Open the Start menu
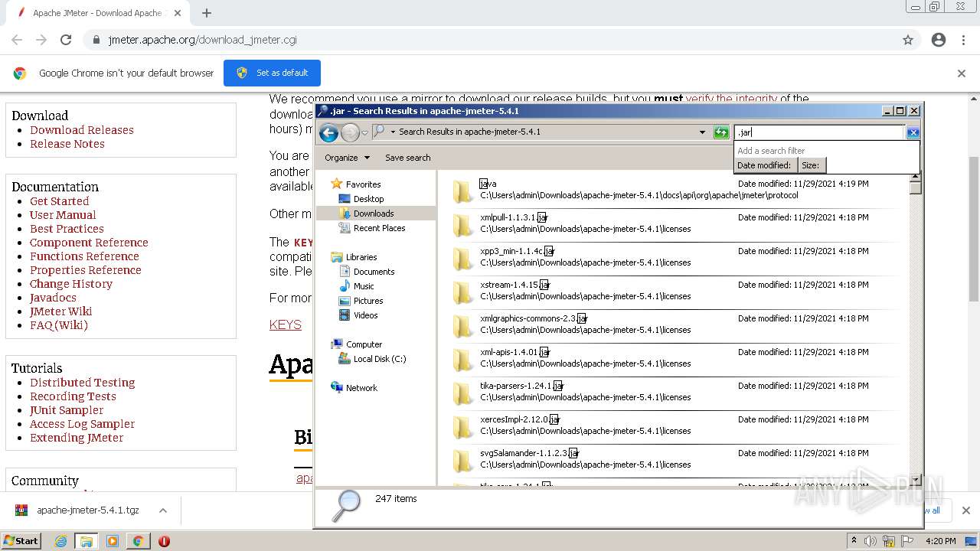 21,541
